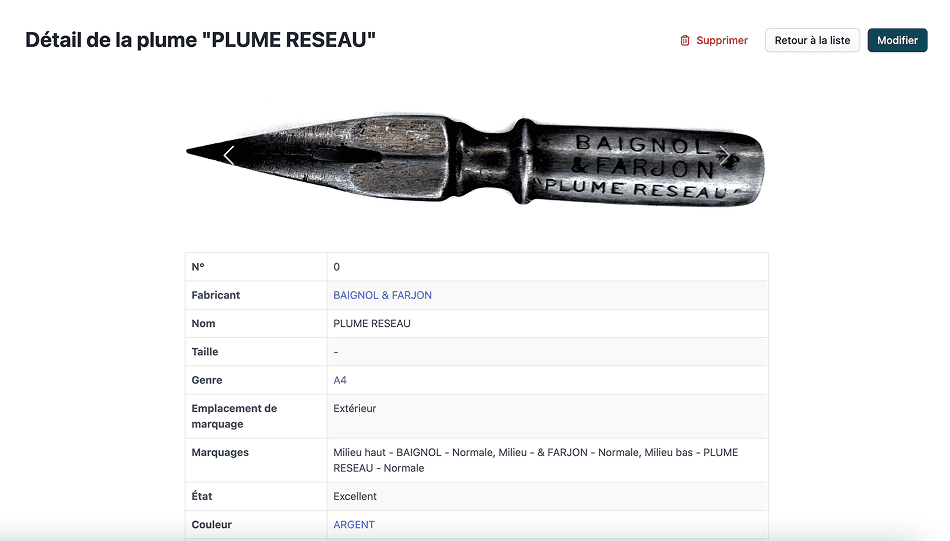Click the État value Excellent
Viewport: 950px width, 541px height.
(355, 496)
